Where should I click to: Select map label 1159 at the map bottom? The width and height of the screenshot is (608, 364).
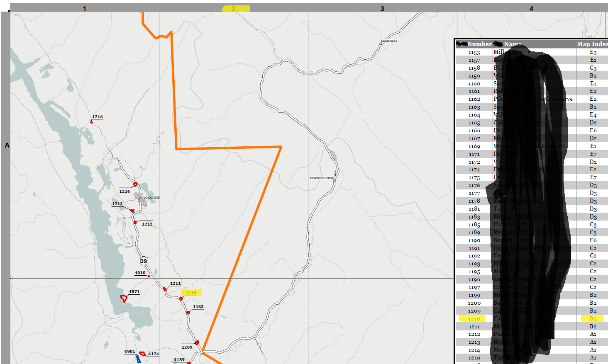[x=179, y=359]
